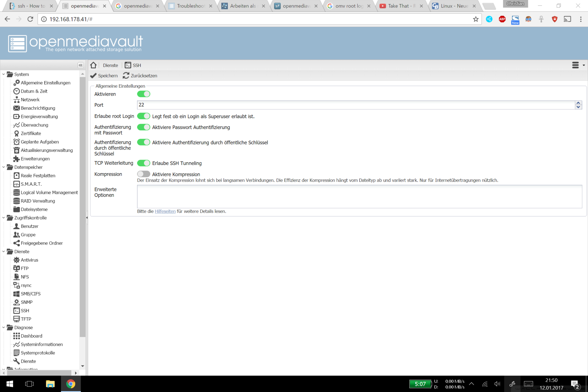Open the Hilfeseiten link

(165, 211)
